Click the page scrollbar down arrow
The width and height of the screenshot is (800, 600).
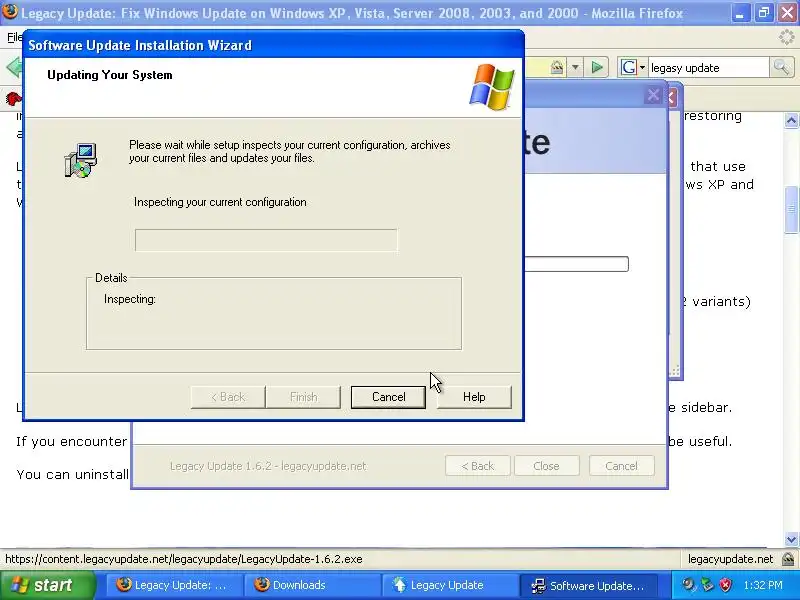click(x=791, y=539)
